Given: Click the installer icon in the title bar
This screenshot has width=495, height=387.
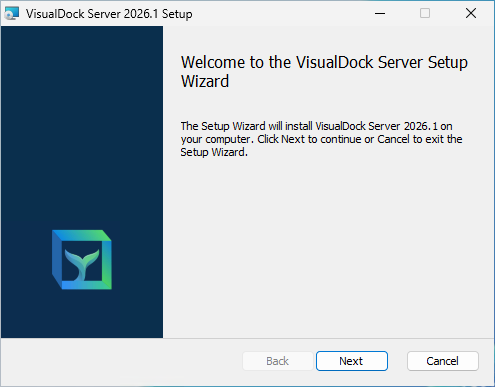Looking at the screenshot, I should pos(12,14).
